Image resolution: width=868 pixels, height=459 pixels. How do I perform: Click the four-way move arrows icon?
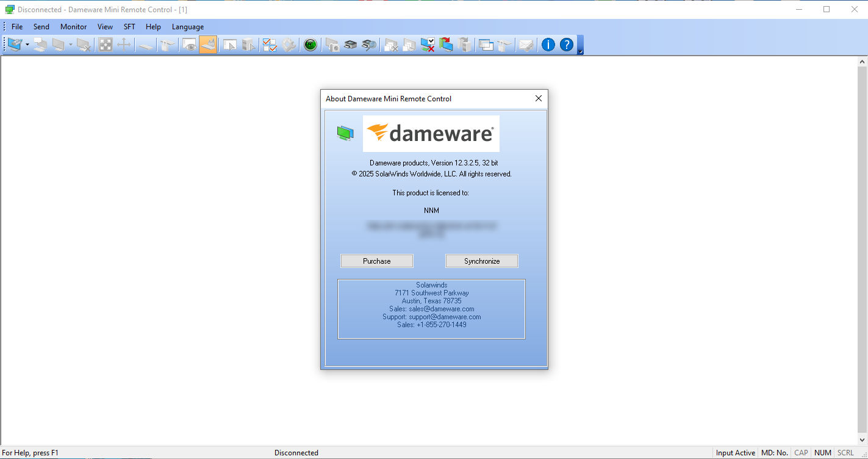pyautogui.click(x=124, y=45)
